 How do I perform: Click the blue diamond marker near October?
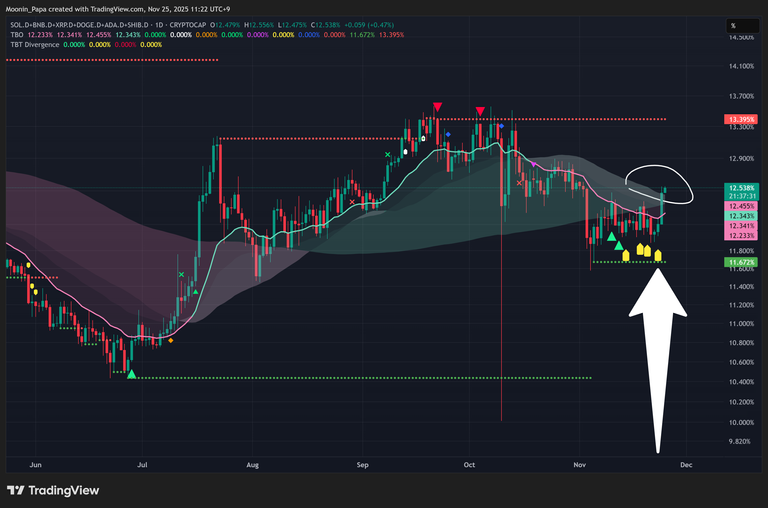[447, 134]
